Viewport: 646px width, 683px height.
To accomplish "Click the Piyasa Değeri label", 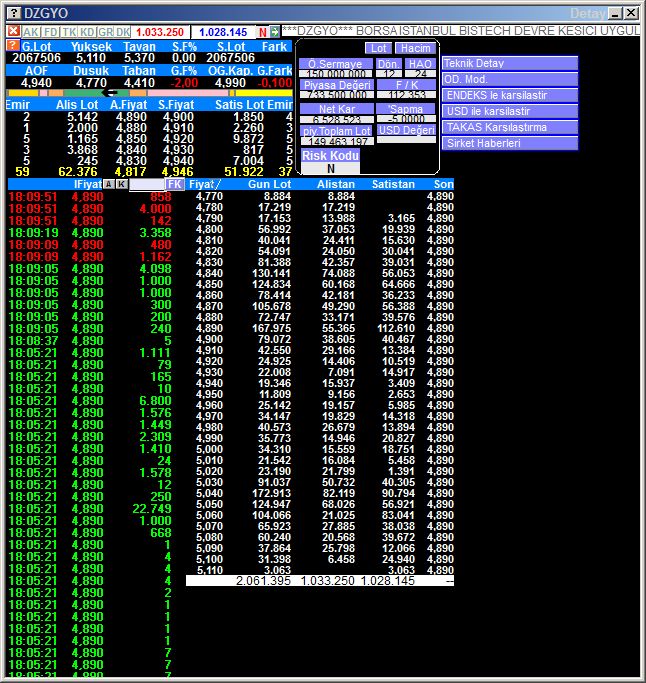I will pyautogui.click(x=337, y=85).
